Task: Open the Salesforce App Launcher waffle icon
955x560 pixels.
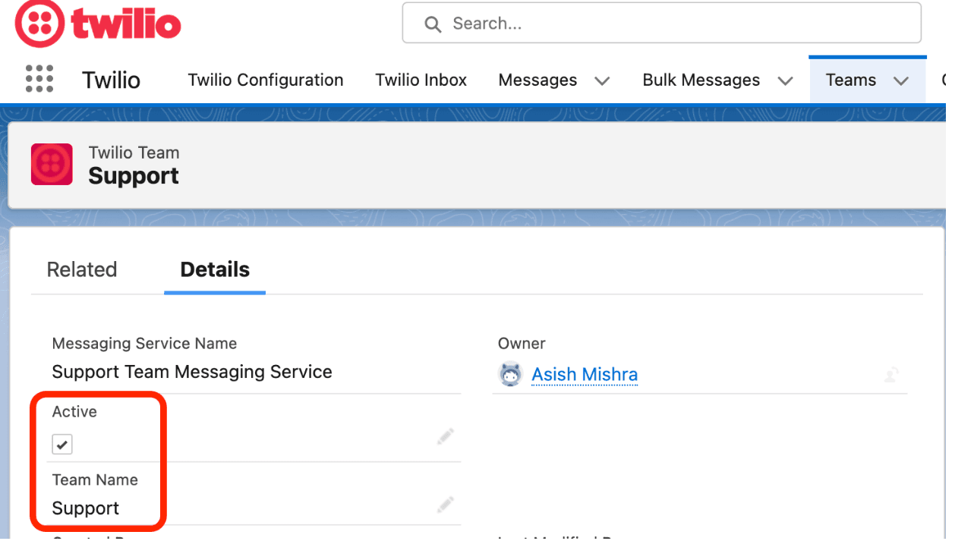Action: point(39,79)
